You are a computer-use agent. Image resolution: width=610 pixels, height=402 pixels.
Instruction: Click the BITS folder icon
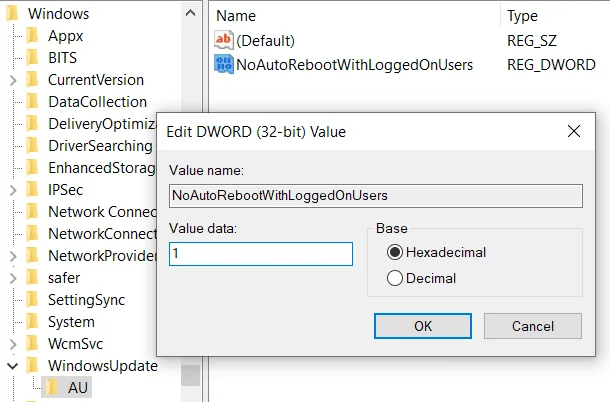coord(32,58)
